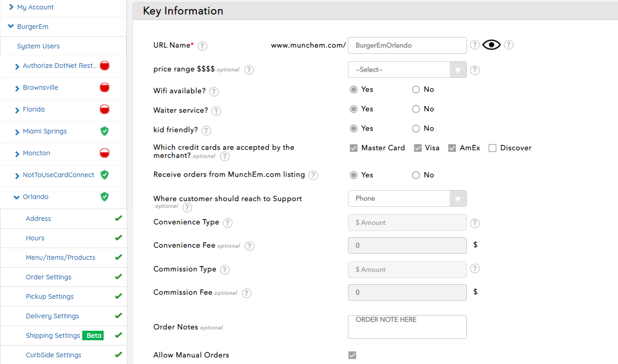Screen dimensions: 618x364
Task: Check the Discover credit card box
Action: (492, 148)
